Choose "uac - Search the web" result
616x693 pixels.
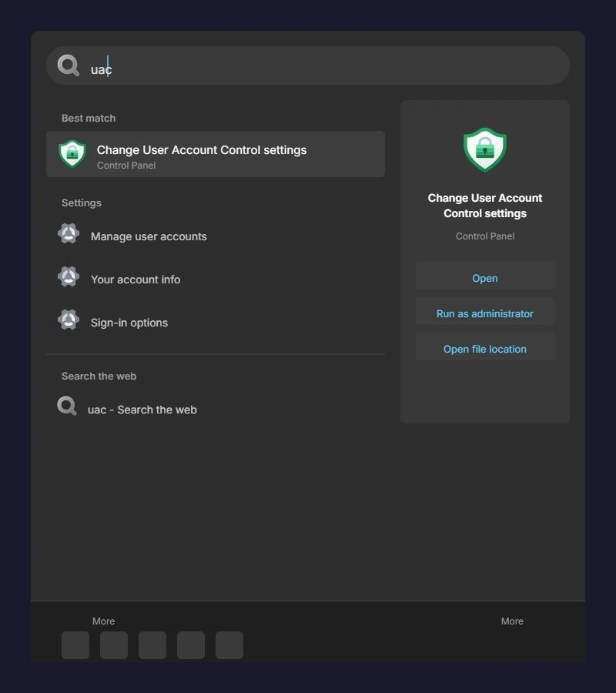click(142, 410)
